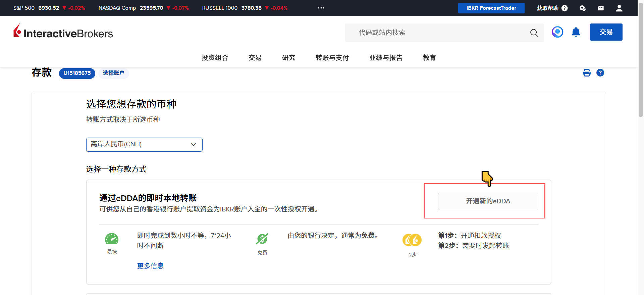Print the deposit page
The width and height of the screenshot is (644, 295).
tap(587, 73)
